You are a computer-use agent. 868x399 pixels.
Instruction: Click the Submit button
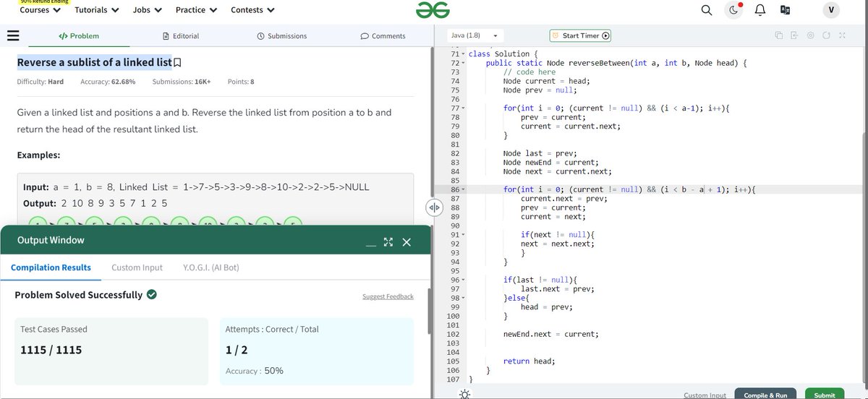(825, 395)
